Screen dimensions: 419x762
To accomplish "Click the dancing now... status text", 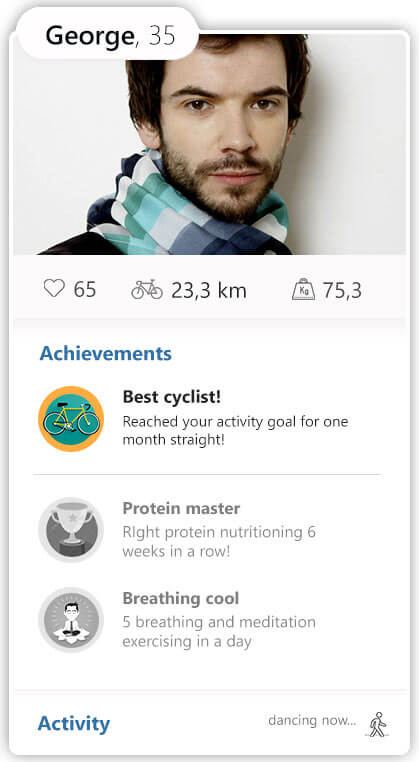I will (x=312, y=720).
